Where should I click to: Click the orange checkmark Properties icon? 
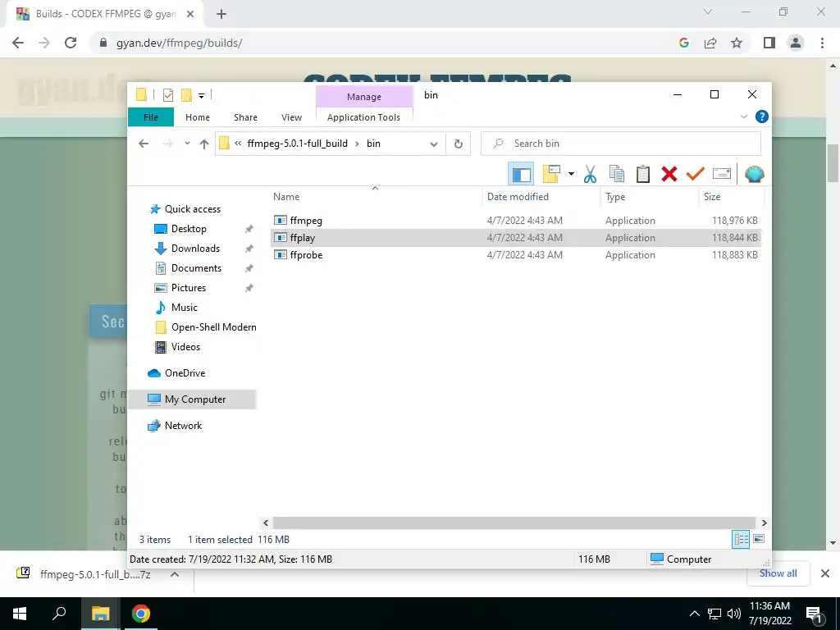tap(696, 174)
